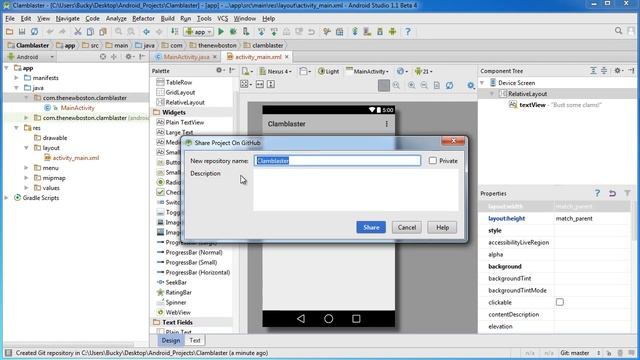This screenshot has height=360, width=640.
Task: Click the design refresh icon
Action: [449, 85]
